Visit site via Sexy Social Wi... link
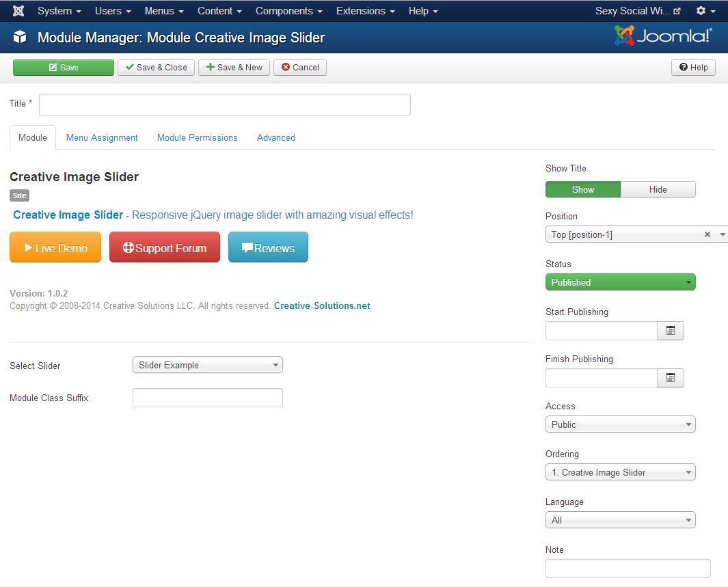This screenshot has width=728, height=587. (x=638, y=11)
